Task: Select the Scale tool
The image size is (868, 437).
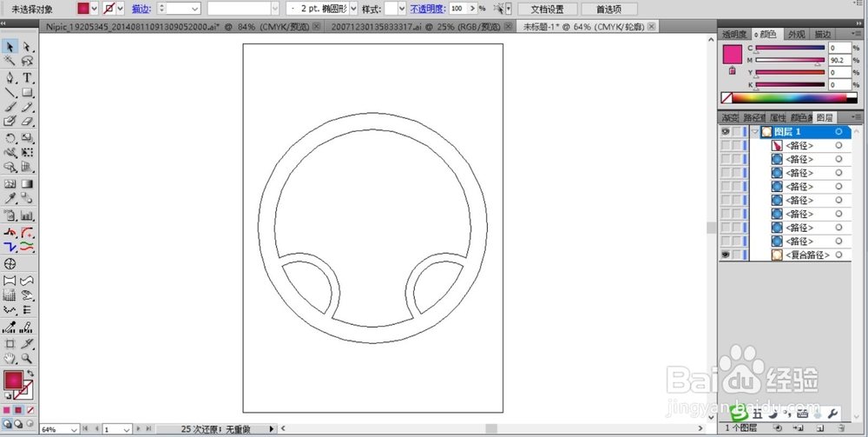Action: point(27,138)
